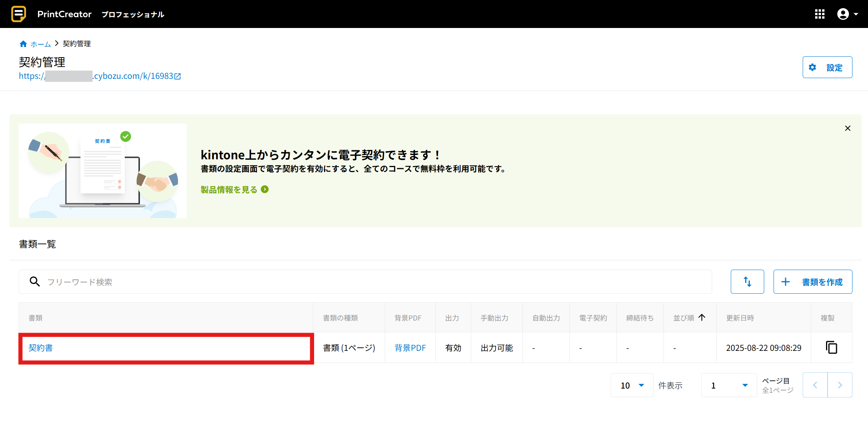Click 自動出力 column header

pyautogui.click(x=546, y=318)
